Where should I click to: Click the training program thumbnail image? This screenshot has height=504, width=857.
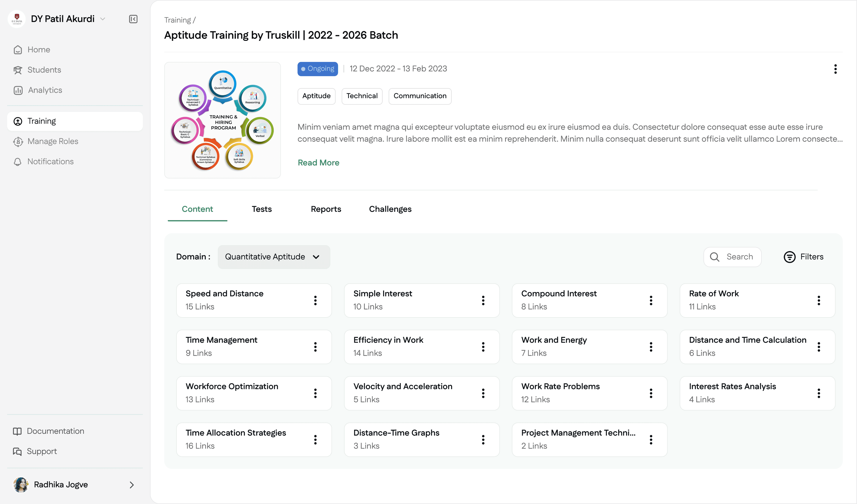(x=222, y=120)
